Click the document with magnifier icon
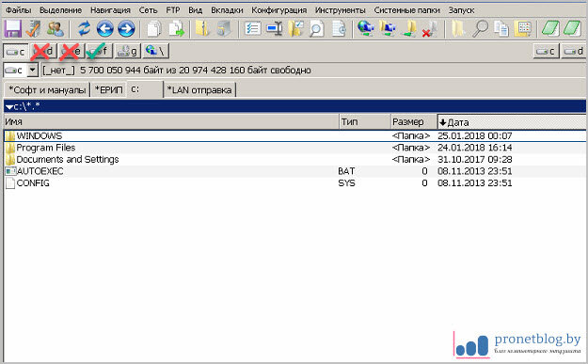 click(317, 28)
